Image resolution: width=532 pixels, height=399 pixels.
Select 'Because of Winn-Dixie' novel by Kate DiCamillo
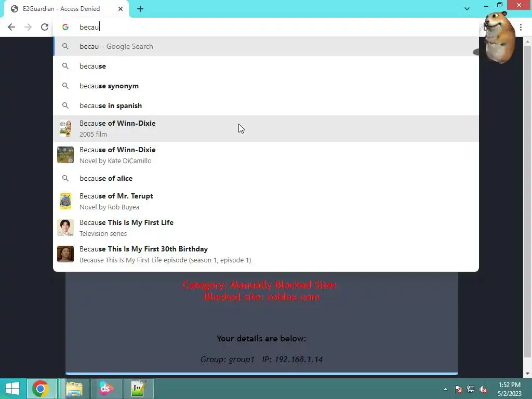pos(266,155)
